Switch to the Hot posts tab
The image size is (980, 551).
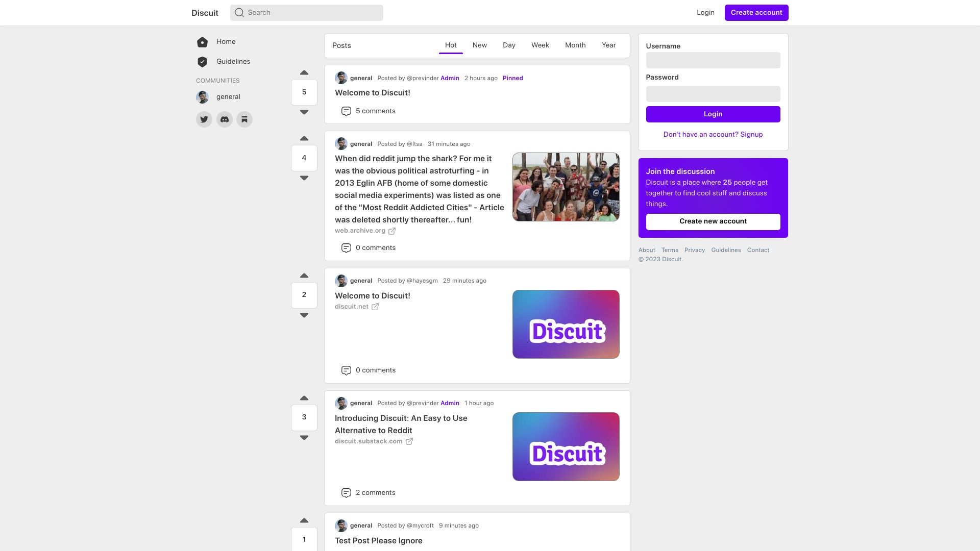pos(451,45)
